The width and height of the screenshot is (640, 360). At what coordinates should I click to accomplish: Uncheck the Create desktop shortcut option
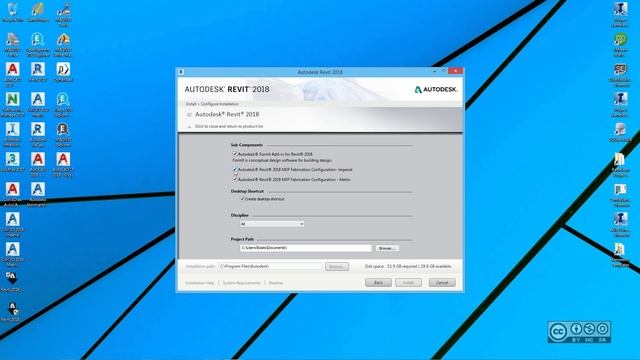242,199
